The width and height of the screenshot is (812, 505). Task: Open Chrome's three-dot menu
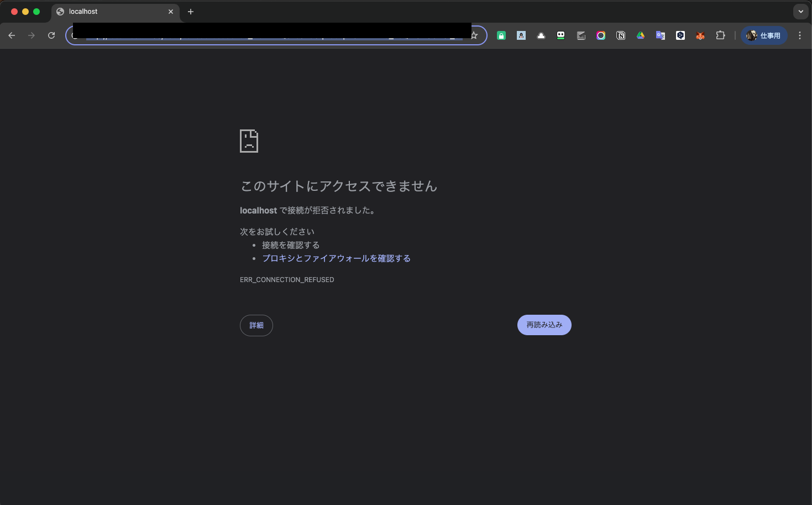800,35
